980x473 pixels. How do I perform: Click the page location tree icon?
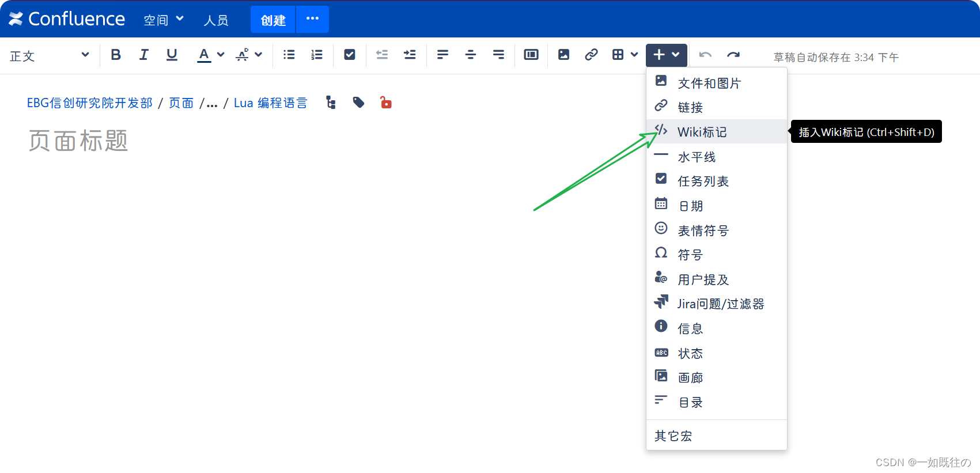pyautogui.click(x=331, y=103)
